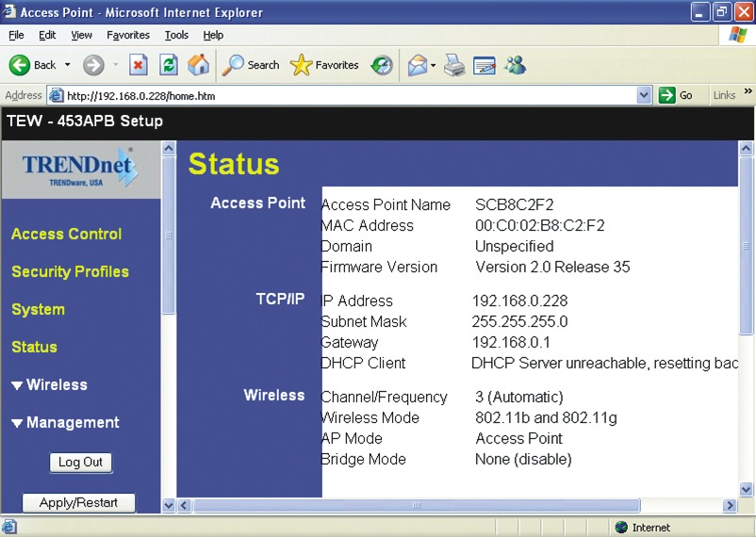
Task: Expand the Links toolbar chevron
Action: [748, 91]
